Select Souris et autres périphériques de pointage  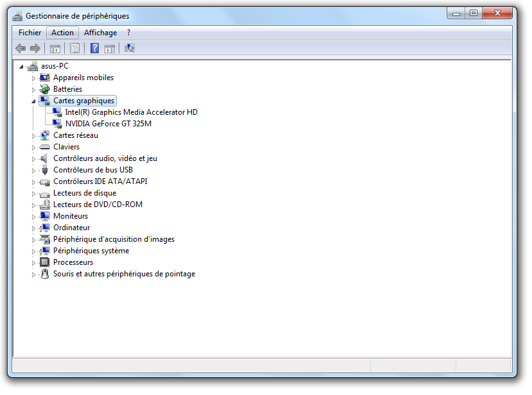tap(124, 274)
